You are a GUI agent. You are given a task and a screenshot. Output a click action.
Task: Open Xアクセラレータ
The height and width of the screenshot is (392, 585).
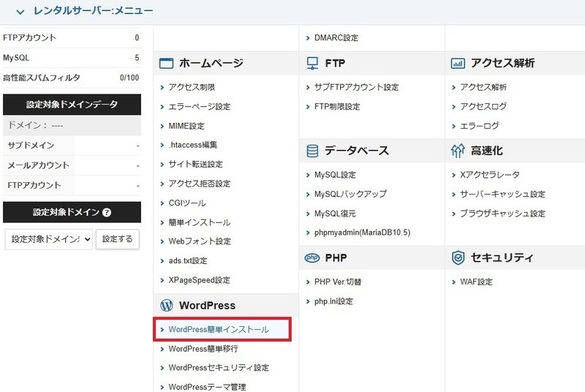pos(489,175)
